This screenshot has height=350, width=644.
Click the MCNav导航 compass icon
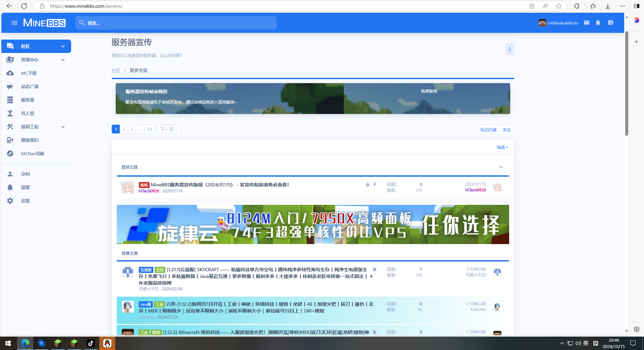[x=10, y=154]
